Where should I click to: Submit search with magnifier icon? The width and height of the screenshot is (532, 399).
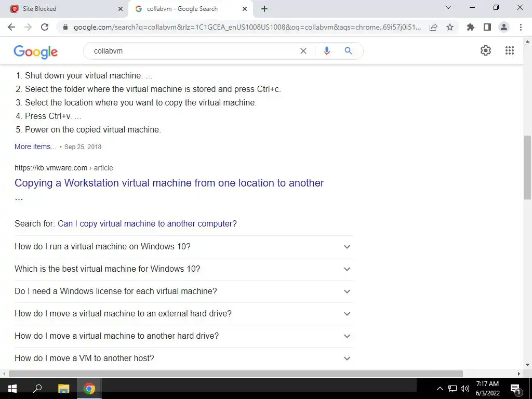click(x=348, y=51)
